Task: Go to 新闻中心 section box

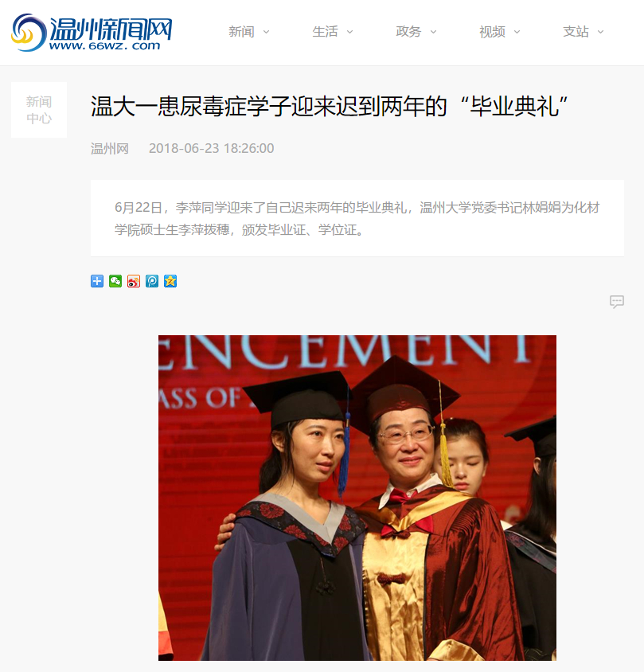Action: [39, 110]
